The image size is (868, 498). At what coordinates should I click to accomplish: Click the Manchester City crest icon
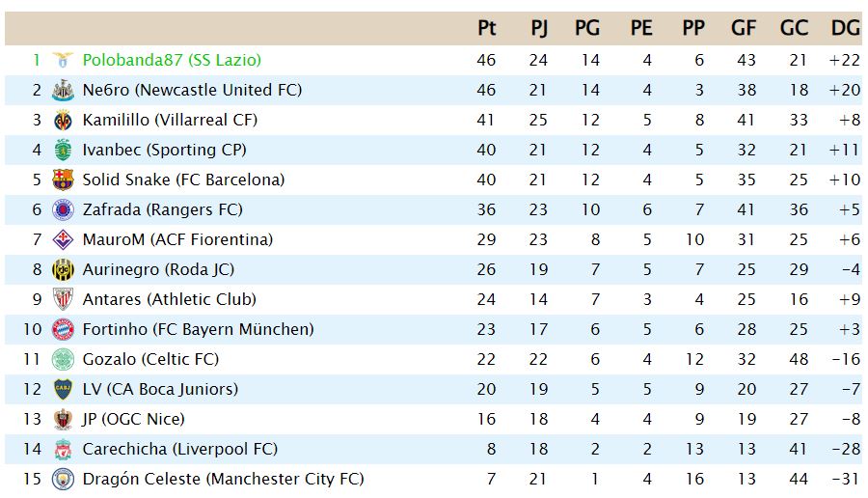click(63, 479)
